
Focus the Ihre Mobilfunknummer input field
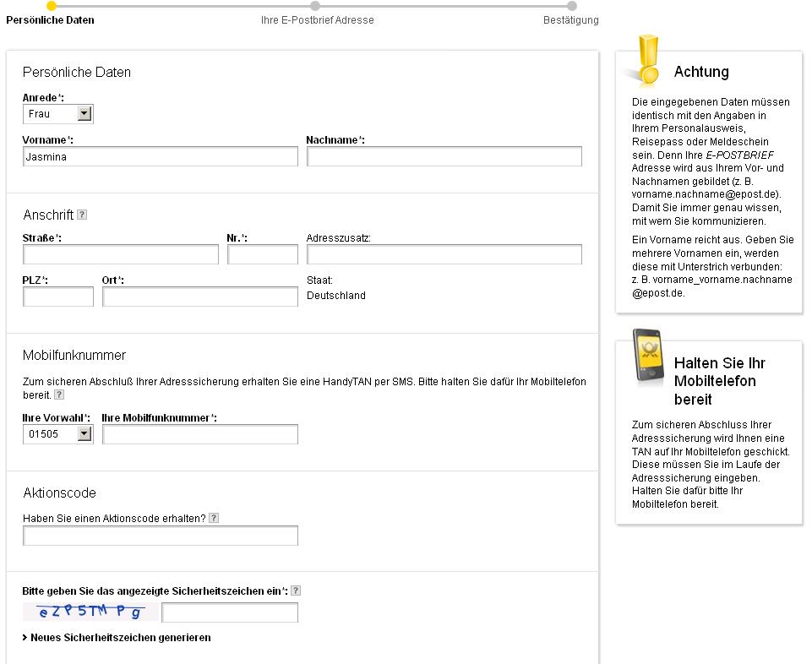pos(200,434)
